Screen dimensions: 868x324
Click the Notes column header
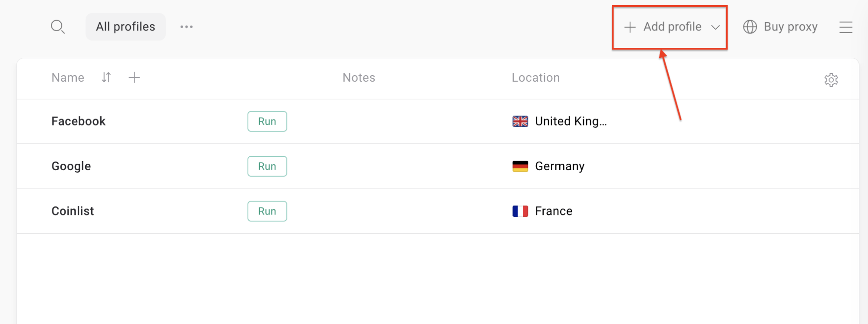pyautogui.click(x=359, y=77)
